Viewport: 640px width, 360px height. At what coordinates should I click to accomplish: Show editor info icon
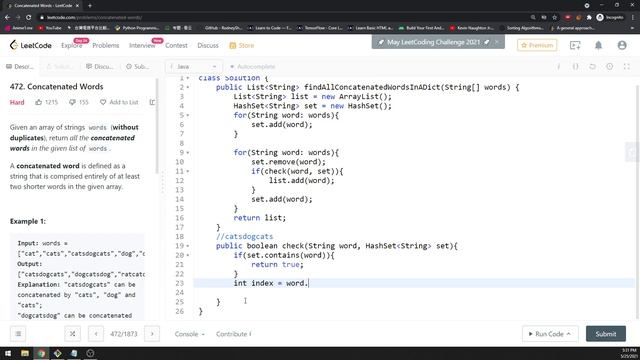pos(558,67)
